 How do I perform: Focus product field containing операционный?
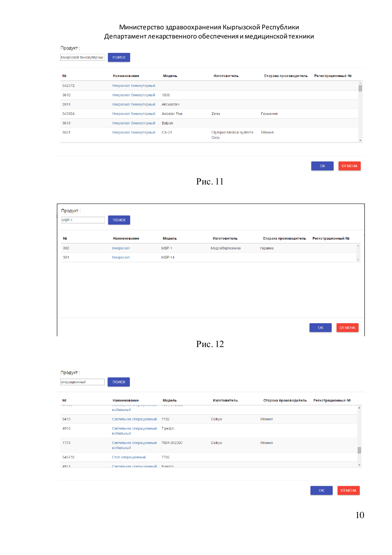pos(83,382)
